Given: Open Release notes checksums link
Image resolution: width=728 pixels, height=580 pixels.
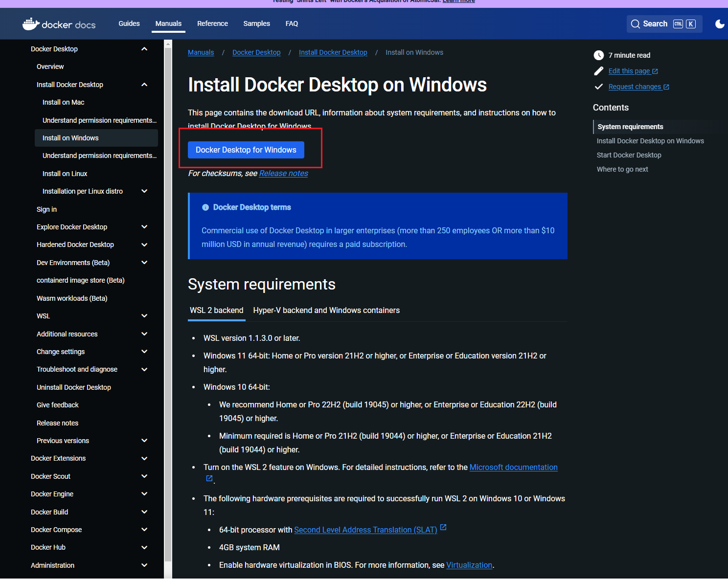Looking at the screenshot, I should pyautogui.click(x=284, y=173).
